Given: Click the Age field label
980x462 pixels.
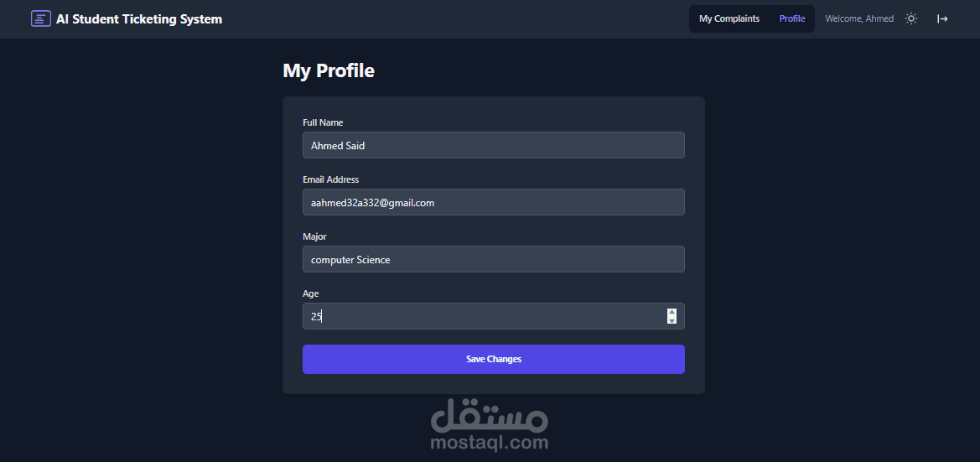Looking at the screenshot, I should pyautogui.click(x=310, y=293).
